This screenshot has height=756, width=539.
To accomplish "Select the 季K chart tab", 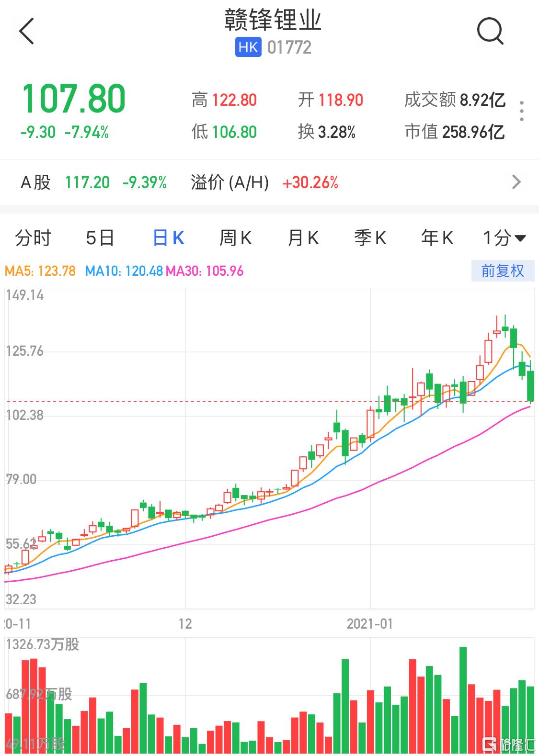I will [x=370, y=238].
